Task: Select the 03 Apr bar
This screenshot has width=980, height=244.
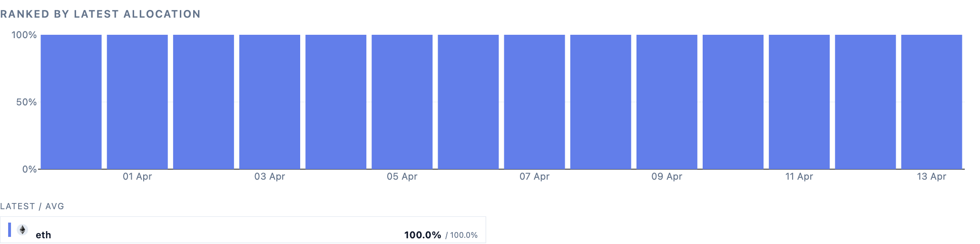Action: pyautogui.click(x=270, y=102)
